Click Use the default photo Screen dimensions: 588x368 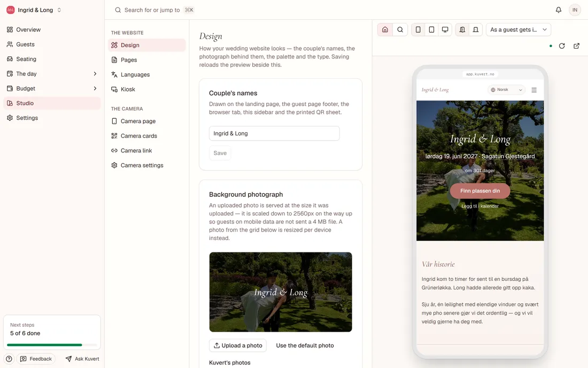305,346
